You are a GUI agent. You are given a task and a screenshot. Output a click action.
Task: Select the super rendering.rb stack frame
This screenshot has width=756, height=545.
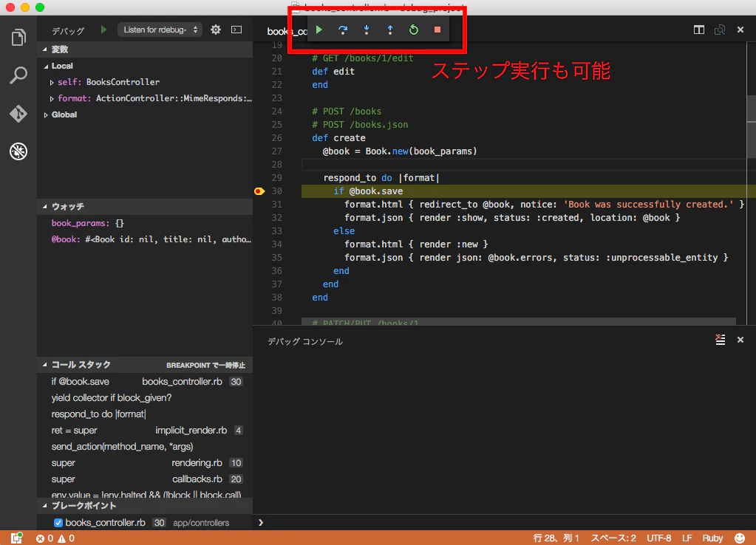pyautogui.click(x=145, y=463)
